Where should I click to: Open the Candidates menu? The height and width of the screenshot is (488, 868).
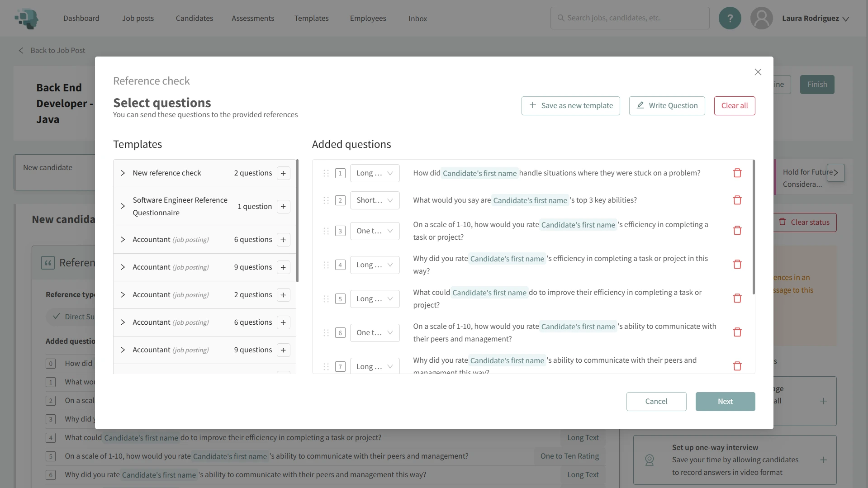[194, 18]
